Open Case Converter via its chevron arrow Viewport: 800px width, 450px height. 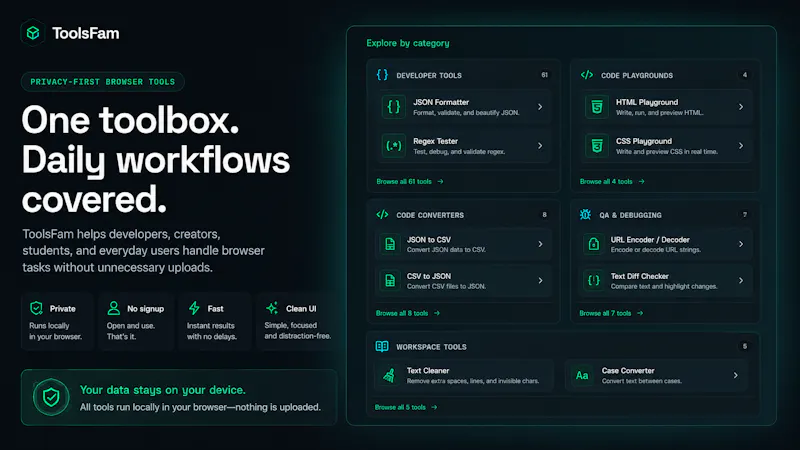tap(735, 376)
